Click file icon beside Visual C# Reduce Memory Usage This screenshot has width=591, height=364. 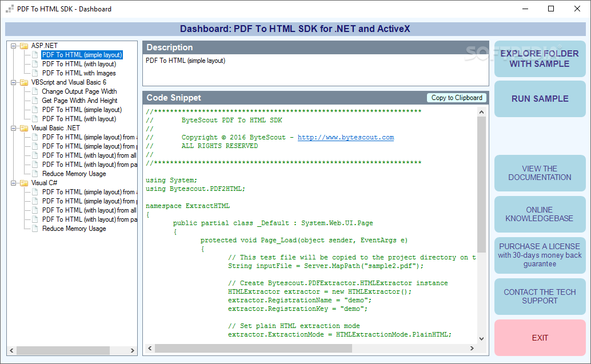coord(35,229)
